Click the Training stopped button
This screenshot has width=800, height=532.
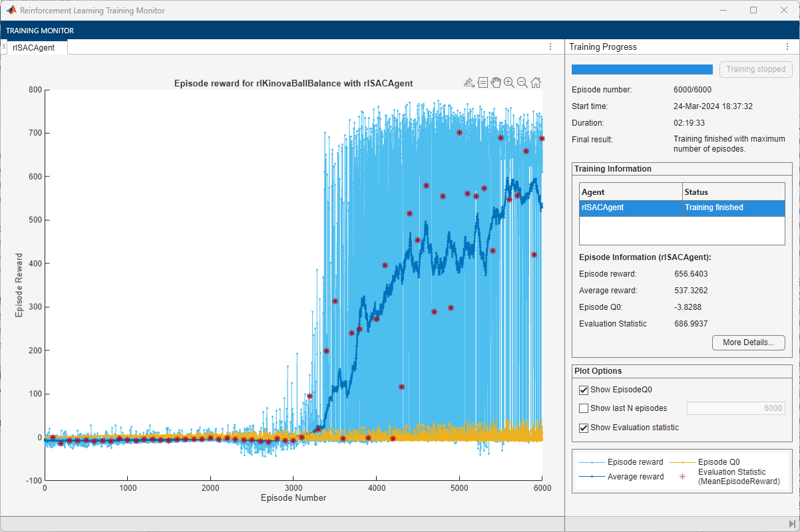[x=756, y=69]
